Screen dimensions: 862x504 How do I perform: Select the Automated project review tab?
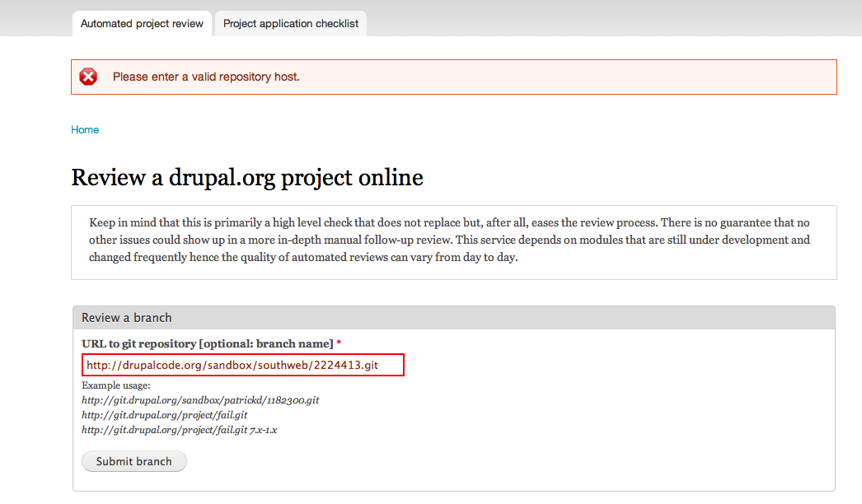click(x=141, y=23)
